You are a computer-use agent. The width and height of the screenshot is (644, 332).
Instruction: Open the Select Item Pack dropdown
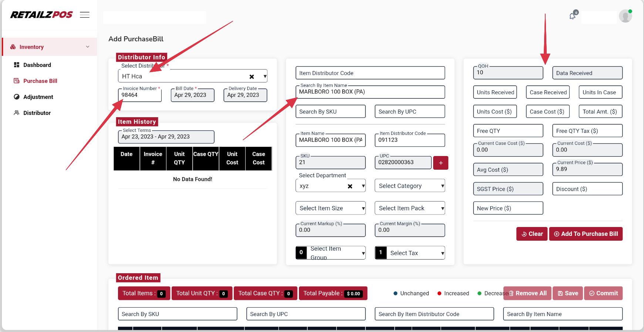409,208
